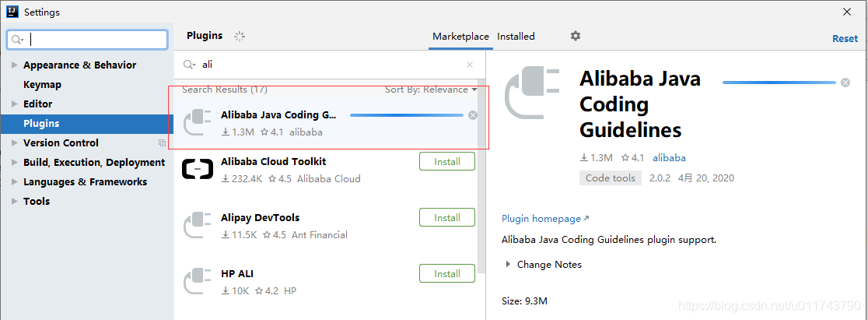Expand Appearance & Behavior section

[15, 65]
